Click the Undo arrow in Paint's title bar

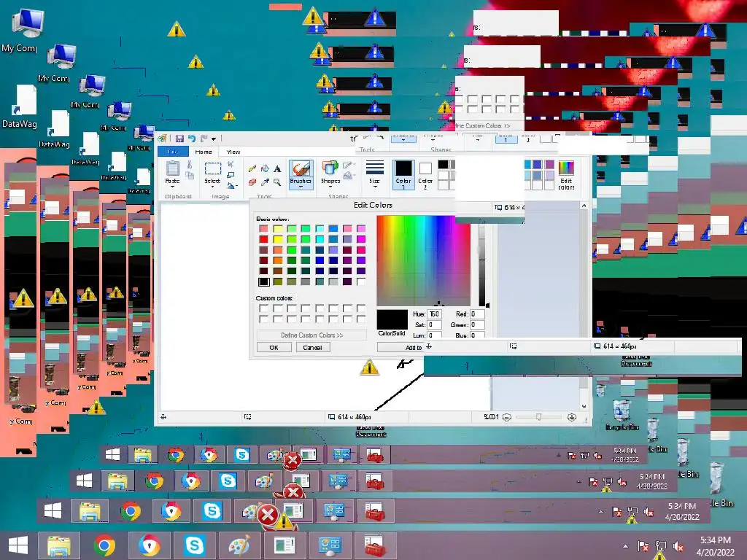(192, 139)
